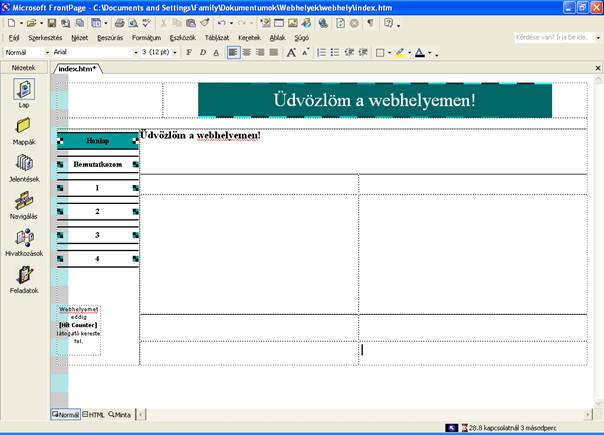Click the Bemutatkozom navigation button

tap(97, 163)
